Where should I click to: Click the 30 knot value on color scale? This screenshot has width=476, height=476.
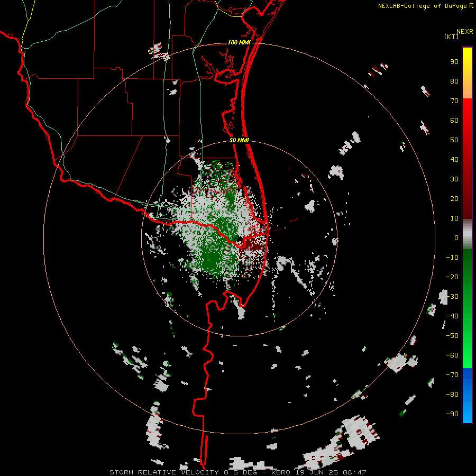[454, 179]
